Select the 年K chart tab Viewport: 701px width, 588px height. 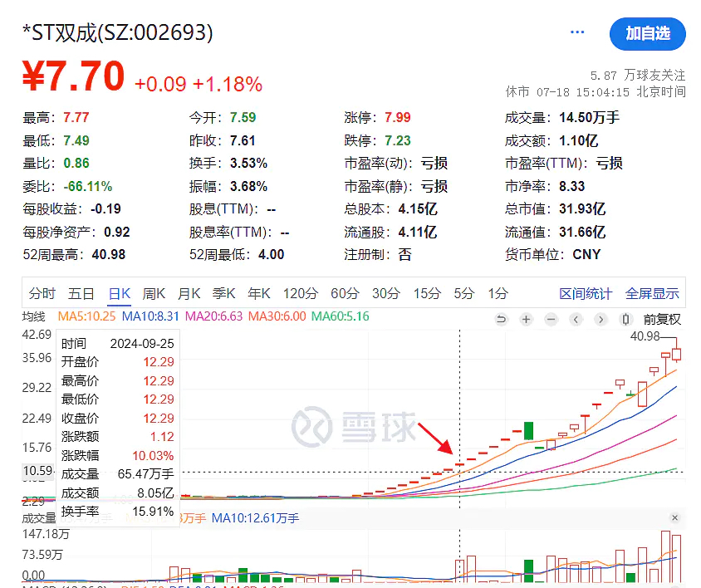(259, 294)
